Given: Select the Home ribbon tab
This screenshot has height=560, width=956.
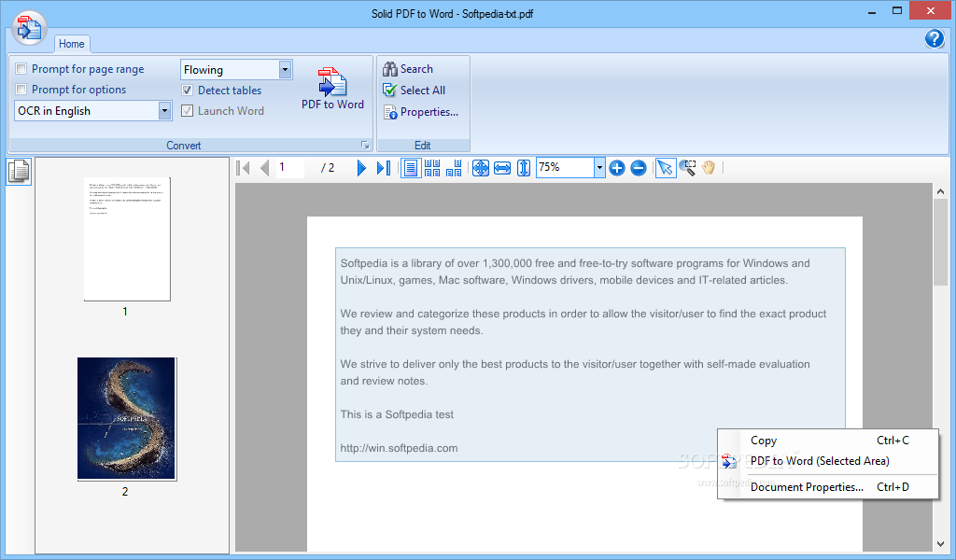Looking at the screenshot, I should (71, 44).
